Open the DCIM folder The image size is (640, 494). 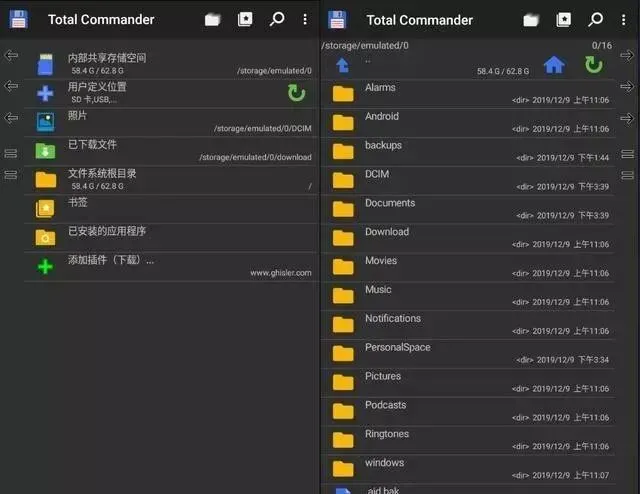(469, 181)
